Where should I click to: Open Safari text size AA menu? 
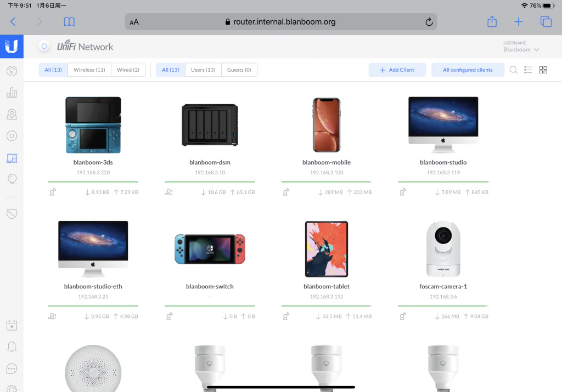tap(134, 22)
